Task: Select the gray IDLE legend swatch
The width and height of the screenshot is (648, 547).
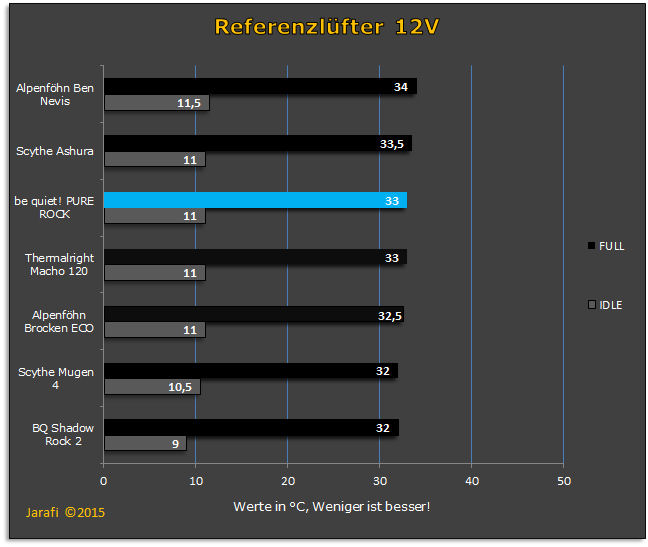Action: pyautogui.click(x=592, y=304)
